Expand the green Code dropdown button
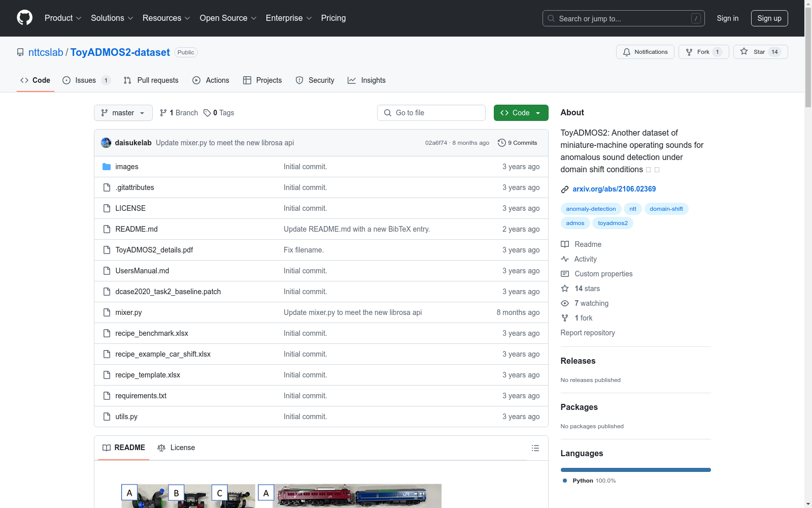 click(x=521, y=113)
